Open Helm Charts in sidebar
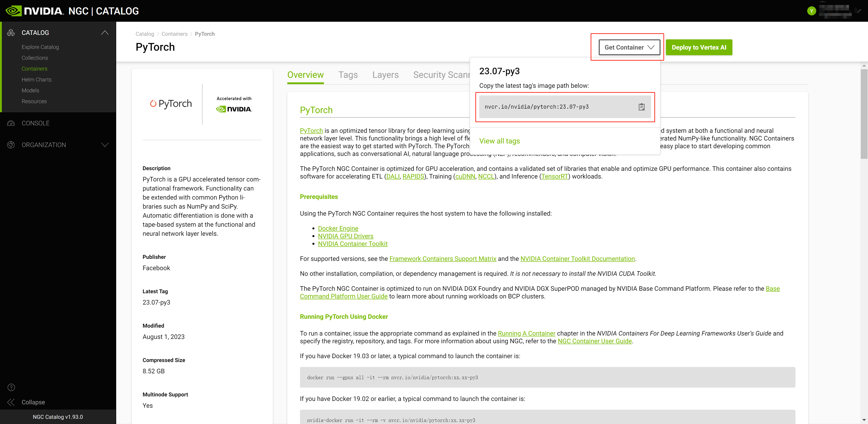Screen dimensions: 868x424 click(36, 80)
